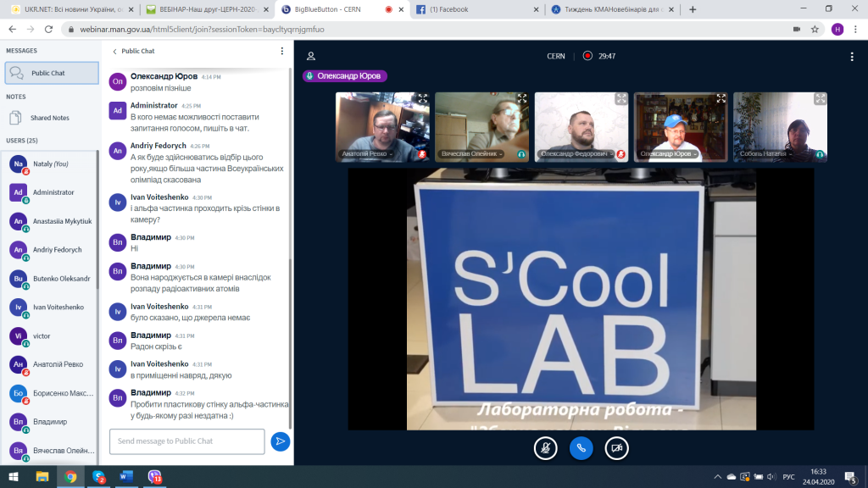Open the Вячеслав Олейник webcam name dropdown
The height and width of the screenshot is (488, 868).
coord(471,154)
